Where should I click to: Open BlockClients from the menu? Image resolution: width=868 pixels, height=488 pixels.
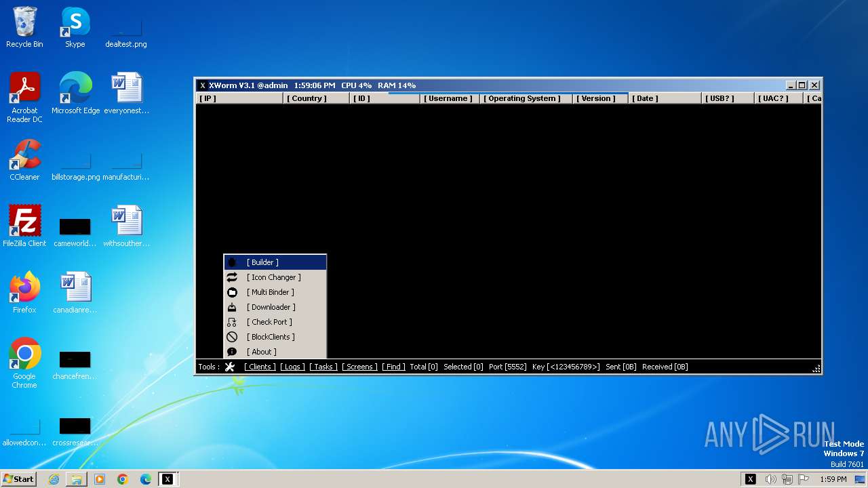coord(275,337)
